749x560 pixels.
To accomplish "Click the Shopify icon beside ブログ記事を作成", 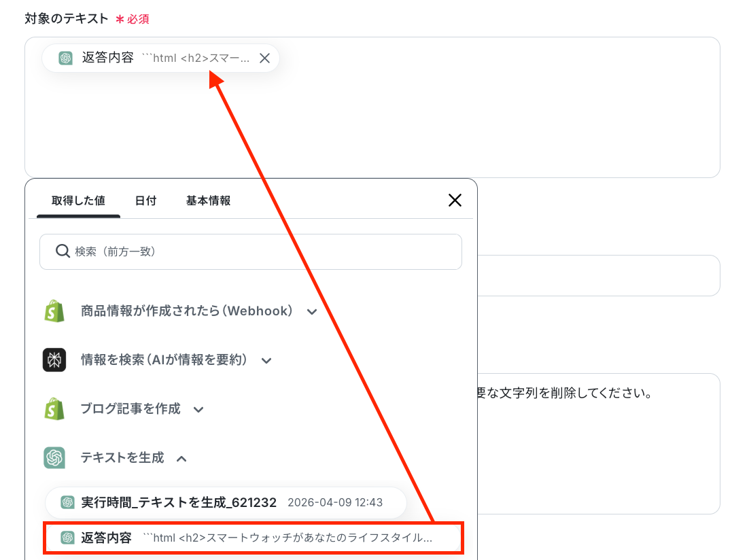I will (54, 408).
